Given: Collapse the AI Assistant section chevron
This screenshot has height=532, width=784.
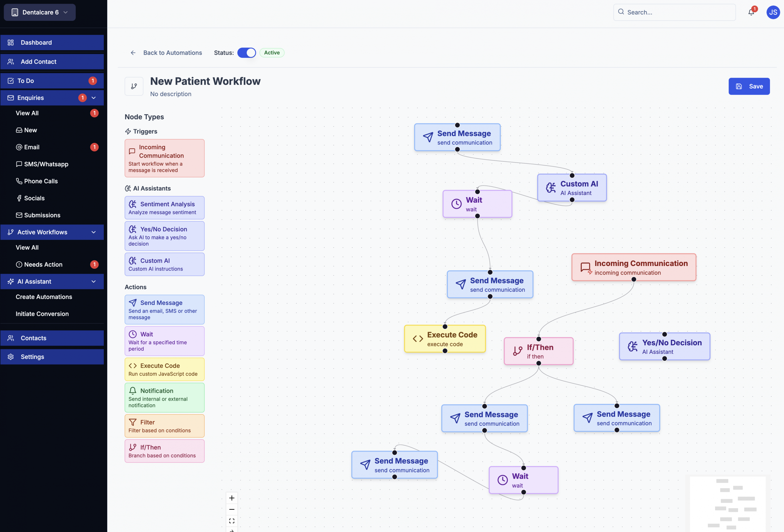Looking at the screenshot, I should pos(94,282).
